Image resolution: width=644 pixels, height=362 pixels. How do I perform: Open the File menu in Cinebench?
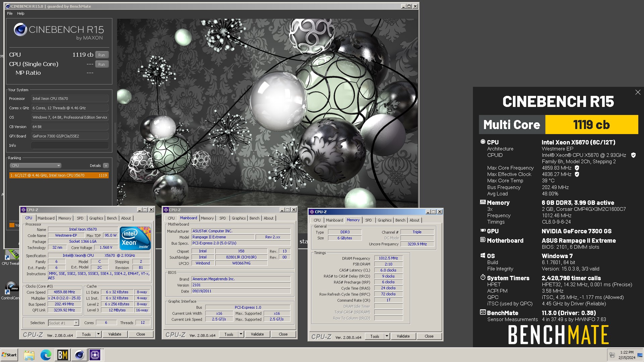click(x=10, y=13)
